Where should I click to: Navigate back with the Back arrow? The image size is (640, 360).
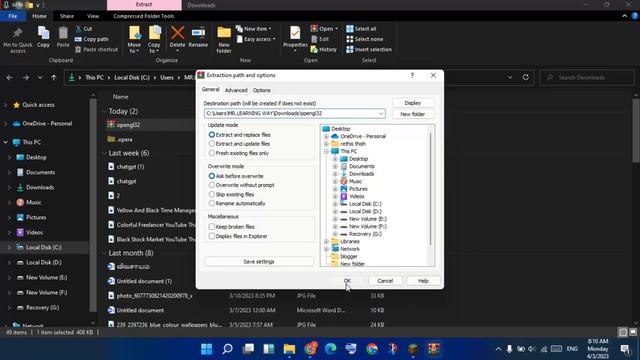pos(9,77)
